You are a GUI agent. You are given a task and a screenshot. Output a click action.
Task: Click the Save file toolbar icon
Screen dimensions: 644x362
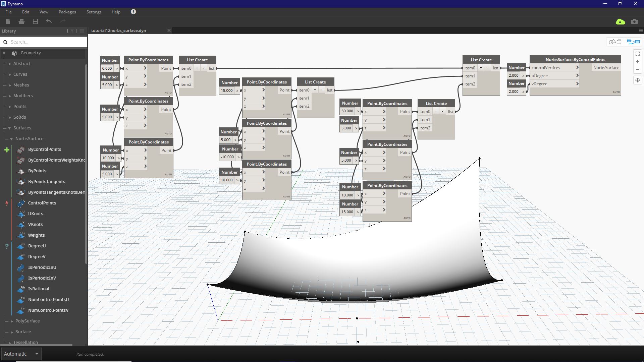coord(35,21)
